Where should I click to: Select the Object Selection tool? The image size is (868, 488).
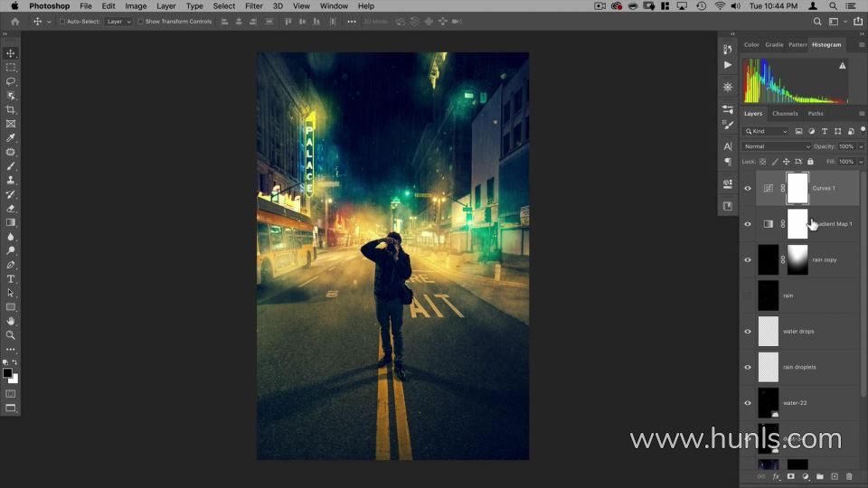(x=11, y=96)
